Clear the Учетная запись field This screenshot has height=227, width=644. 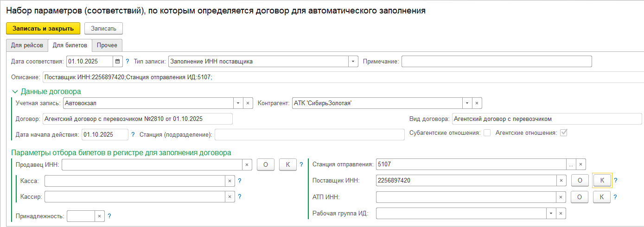click(248, 103)
